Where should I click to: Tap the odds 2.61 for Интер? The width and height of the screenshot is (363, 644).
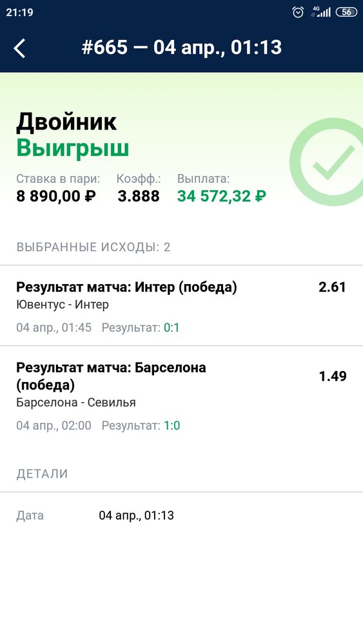coord(332,287)
